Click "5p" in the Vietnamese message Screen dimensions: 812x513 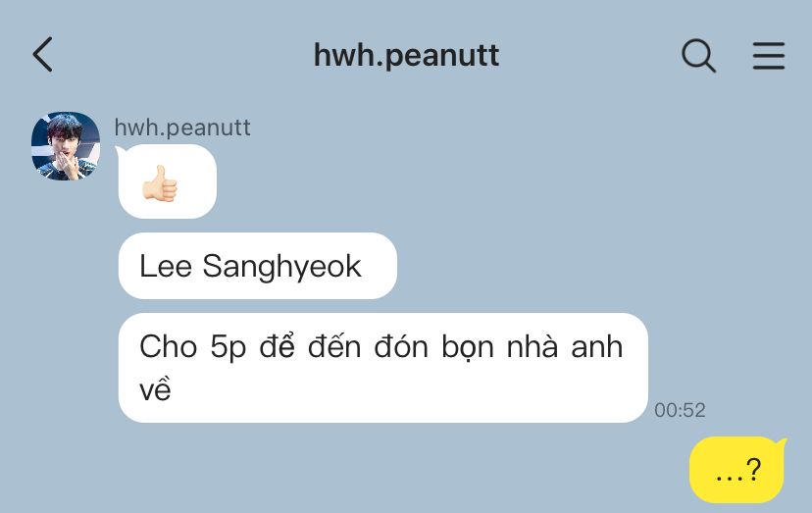(228, 348)
